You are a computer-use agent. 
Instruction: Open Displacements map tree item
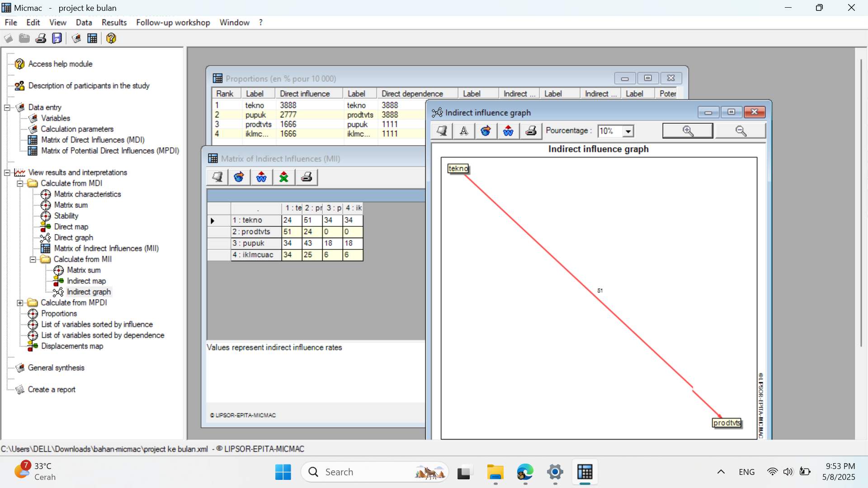[x=72, y=346]
